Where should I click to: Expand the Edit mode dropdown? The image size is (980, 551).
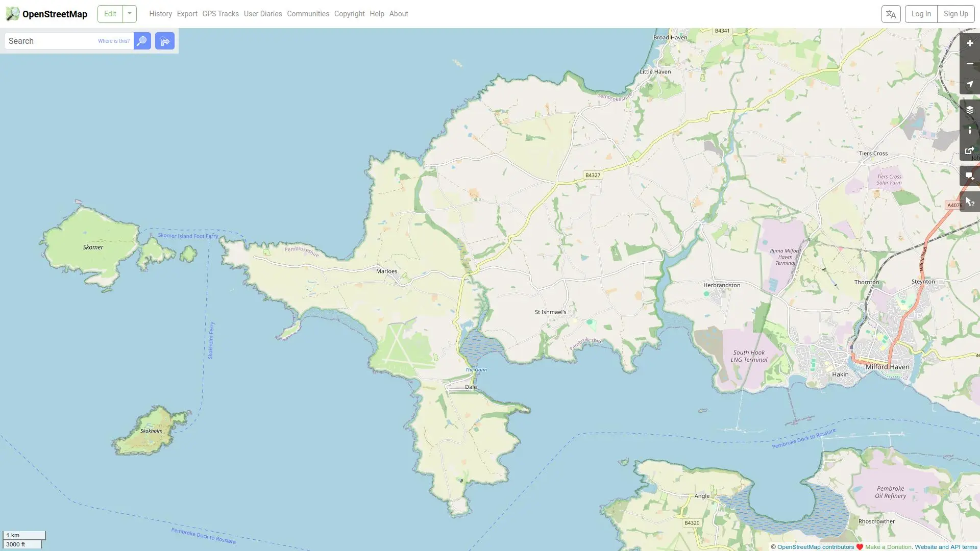(x=129, y=14)
